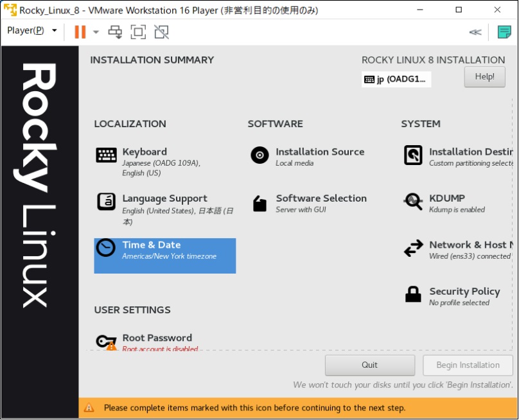The image size is (519, 420).
Task: Select the Time & Date clock icon
Action: pos(106,248)
